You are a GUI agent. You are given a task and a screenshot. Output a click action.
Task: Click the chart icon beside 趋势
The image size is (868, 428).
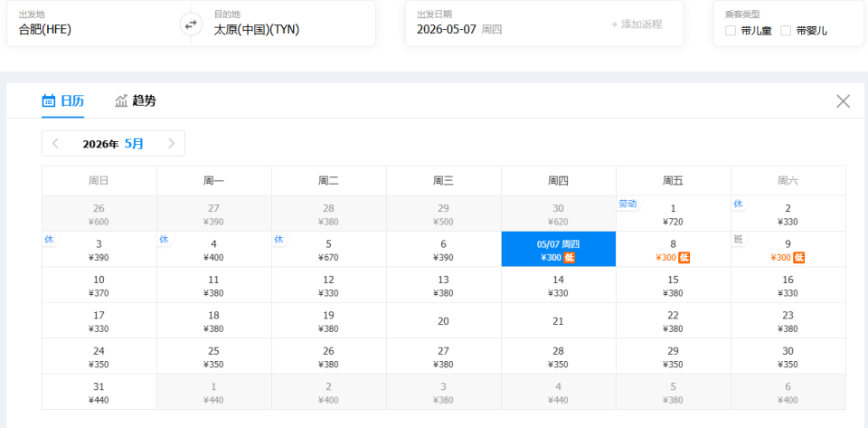(121, 100)
